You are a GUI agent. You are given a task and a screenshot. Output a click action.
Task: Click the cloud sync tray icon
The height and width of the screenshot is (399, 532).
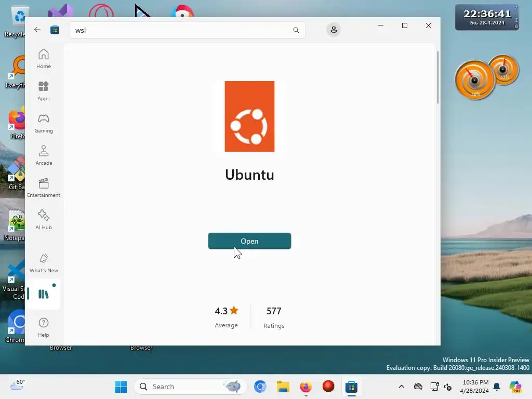point(418,387)
